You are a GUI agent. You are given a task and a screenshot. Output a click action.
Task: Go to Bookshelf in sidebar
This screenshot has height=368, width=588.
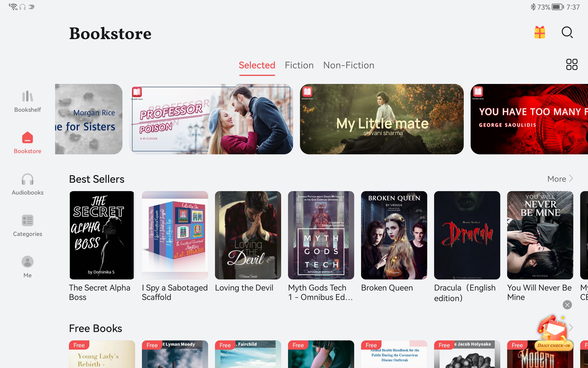point(28,101)
